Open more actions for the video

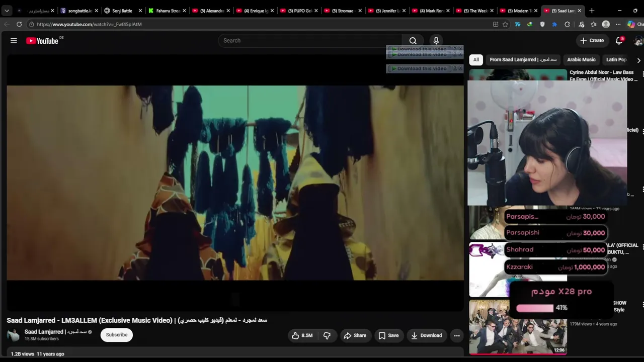[457, 336]
